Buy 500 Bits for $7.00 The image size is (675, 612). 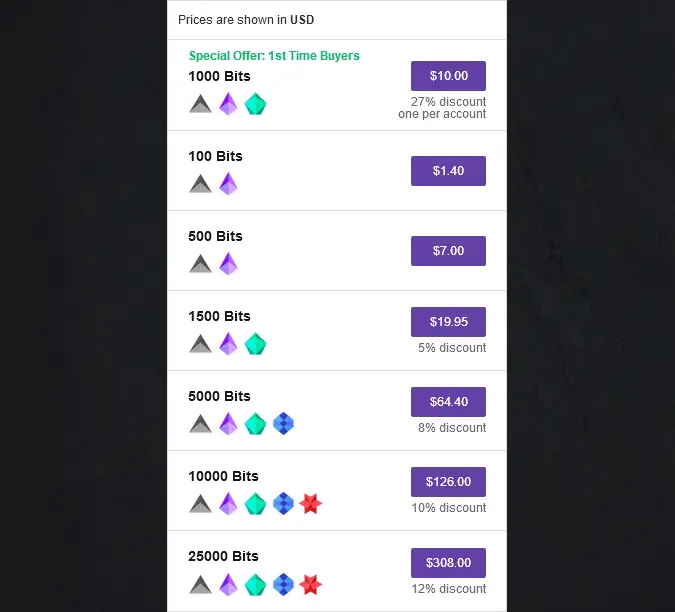pos(448,251)
